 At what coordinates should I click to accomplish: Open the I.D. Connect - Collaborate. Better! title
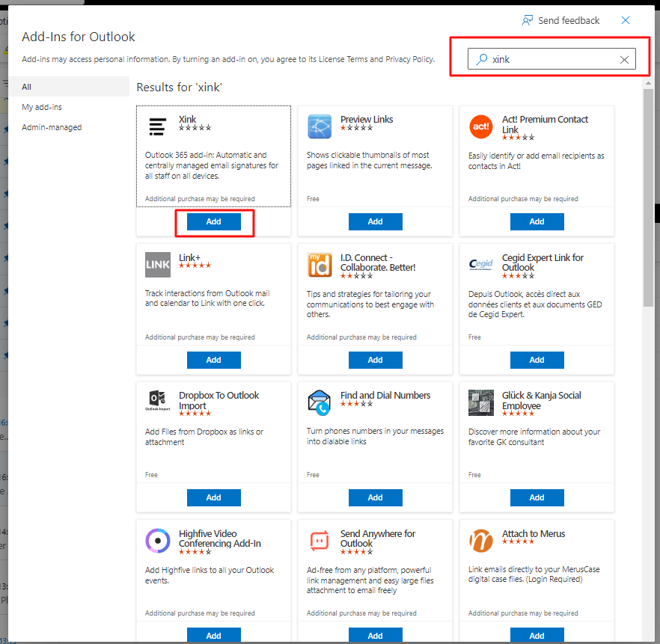coord(378,263)
